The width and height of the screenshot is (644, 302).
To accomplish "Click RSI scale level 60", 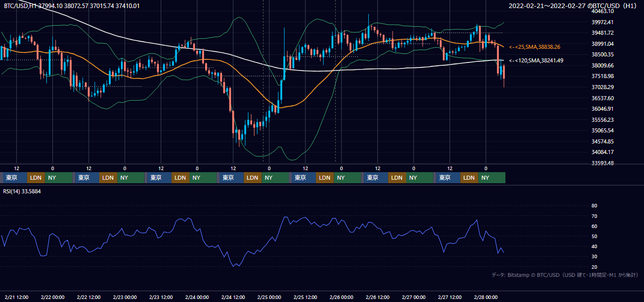I will pos(594,226).
